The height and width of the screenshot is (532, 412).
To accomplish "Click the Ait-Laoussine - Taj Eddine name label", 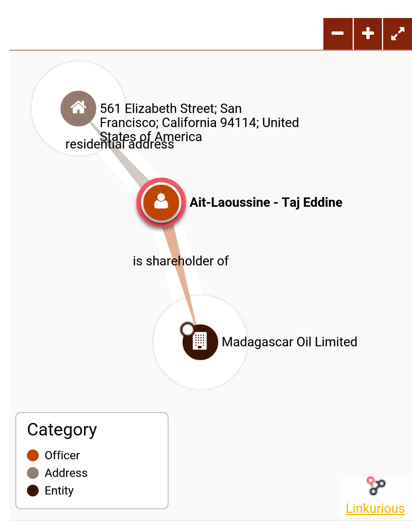I will (266, 202).
